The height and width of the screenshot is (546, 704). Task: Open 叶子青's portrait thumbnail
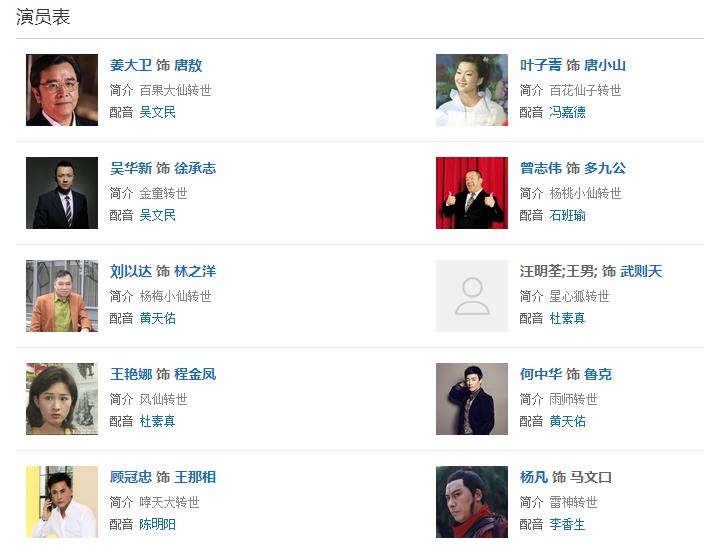pyautogui.click(x=472, y=90)
